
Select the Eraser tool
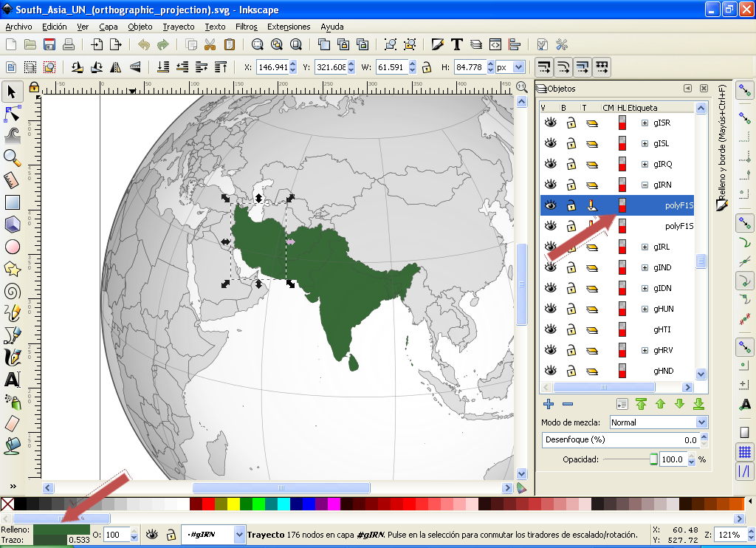pyautogui.click(x=12, y=425)
